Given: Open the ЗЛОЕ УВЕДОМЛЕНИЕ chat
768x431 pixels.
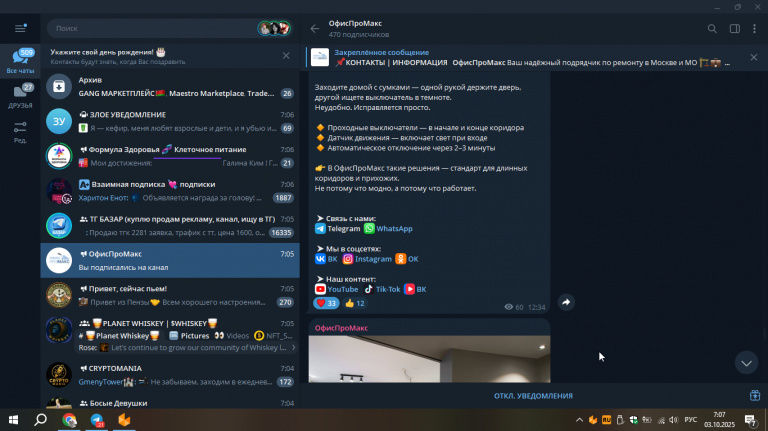Looking at the screenshot, I should pos(170,121).
